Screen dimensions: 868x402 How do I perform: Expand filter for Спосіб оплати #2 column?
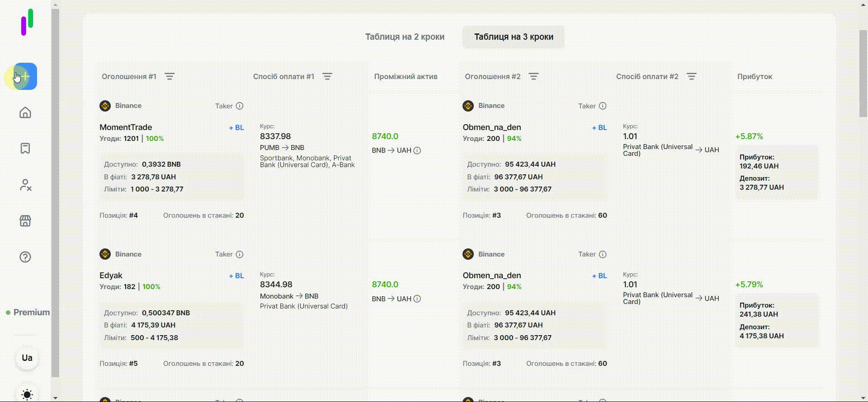coord(691,77)
